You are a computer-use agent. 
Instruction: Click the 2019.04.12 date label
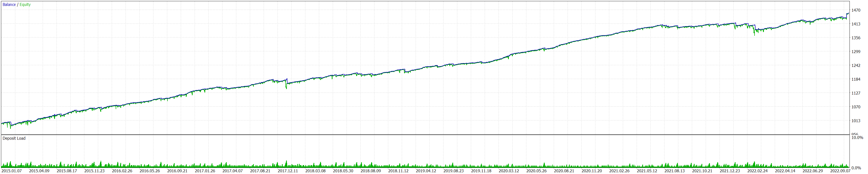(426, 171)
